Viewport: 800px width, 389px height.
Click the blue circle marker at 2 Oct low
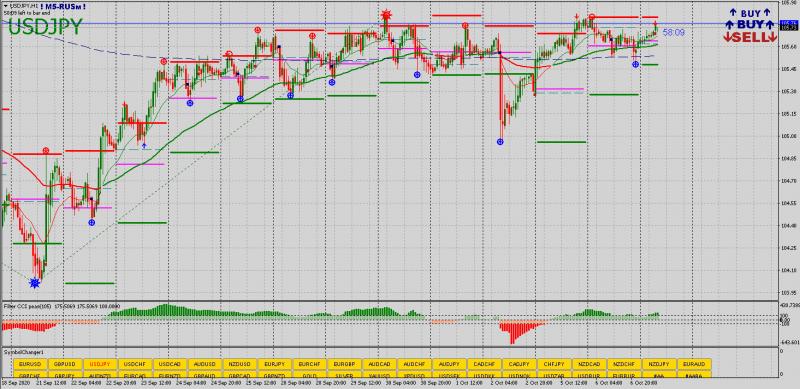[500, 142]
